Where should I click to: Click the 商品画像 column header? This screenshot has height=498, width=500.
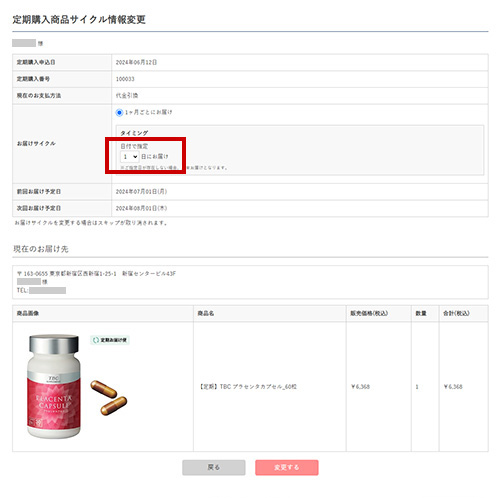pos(28,313)
